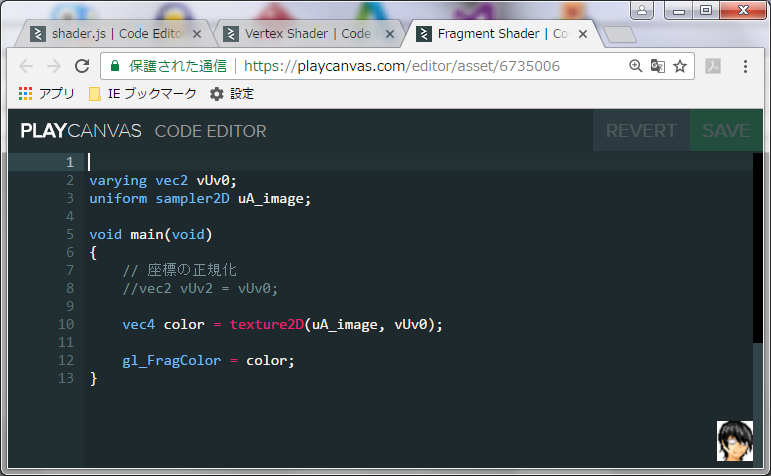Image resolution: width=771 pixels, height=476 pixels.
Task: Click the translate page icon
Action: [x=657, y=66]
